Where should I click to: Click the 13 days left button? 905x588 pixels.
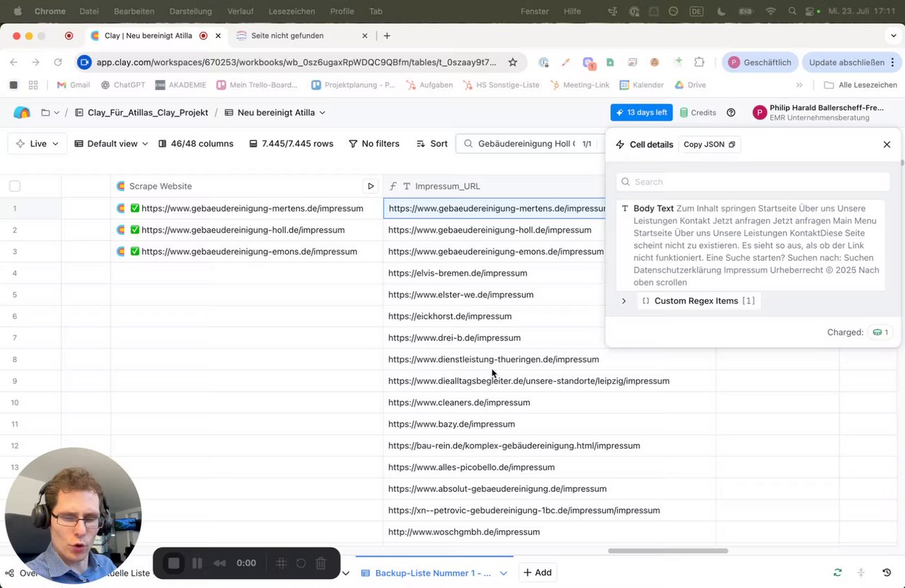[x=641, y=112]
